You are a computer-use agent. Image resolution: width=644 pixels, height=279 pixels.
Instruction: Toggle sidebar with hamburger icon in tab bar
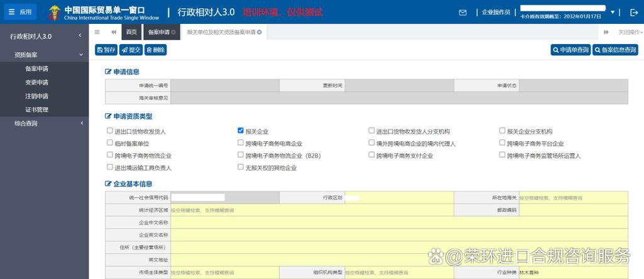[x=97, y=32]
